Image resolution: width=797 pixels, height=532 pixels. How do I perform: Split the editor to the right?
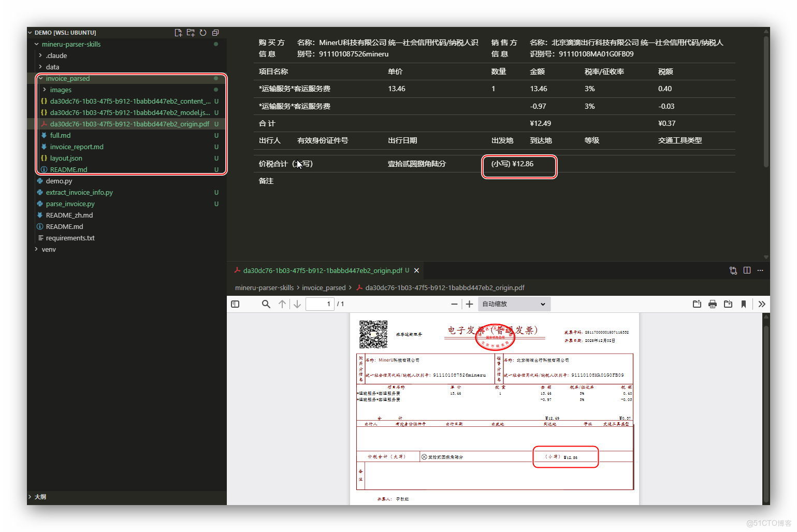(747, 270)
